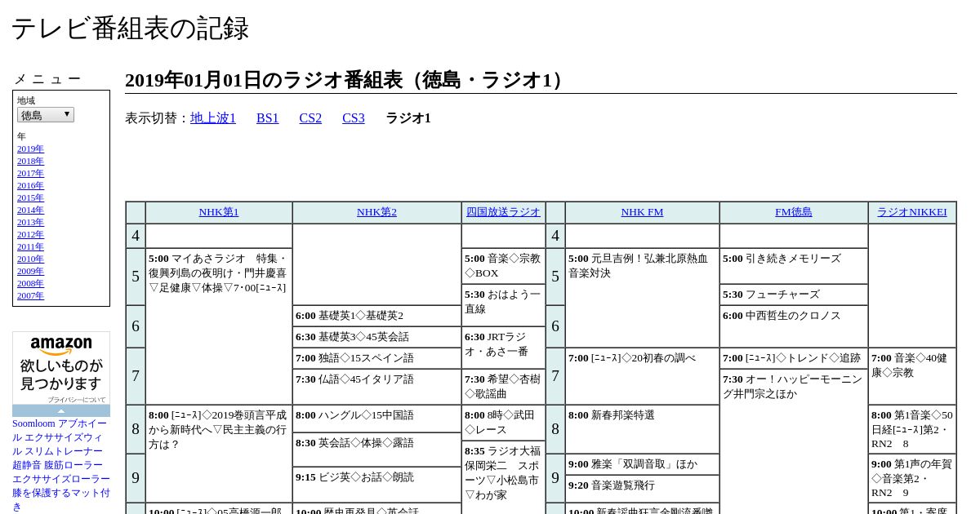Screen dimensions: 980x514
Task: Open the 2009年 year link
Action: click(30, 271)
